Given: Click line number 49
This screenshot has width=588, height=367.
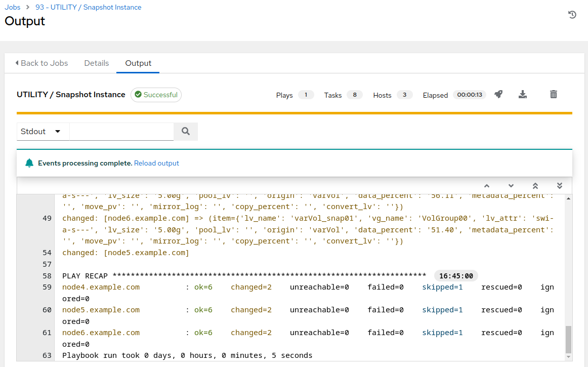Looking at the screenshot, I should (x=47, y=218).
